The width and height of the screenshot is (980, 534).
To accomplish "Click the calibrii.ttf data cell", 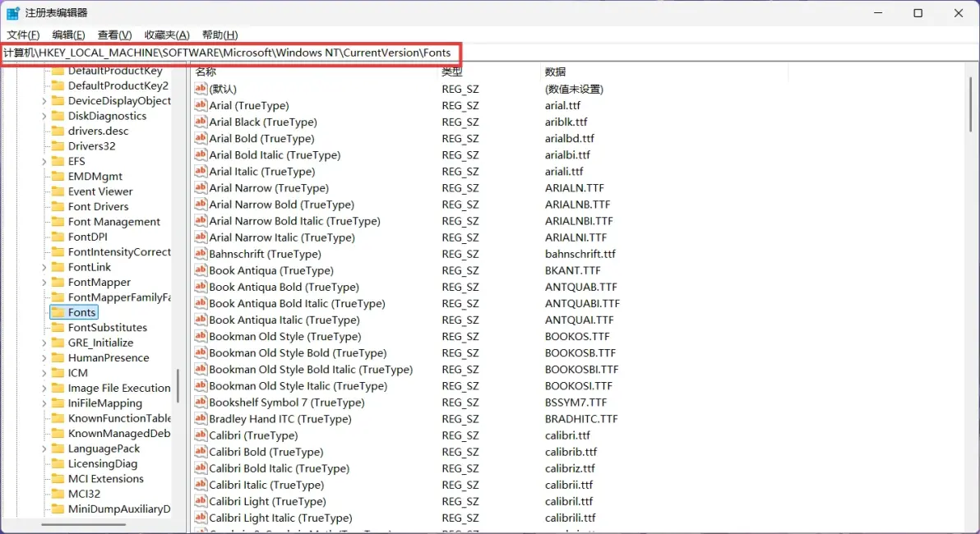I will tap(569, 485).
